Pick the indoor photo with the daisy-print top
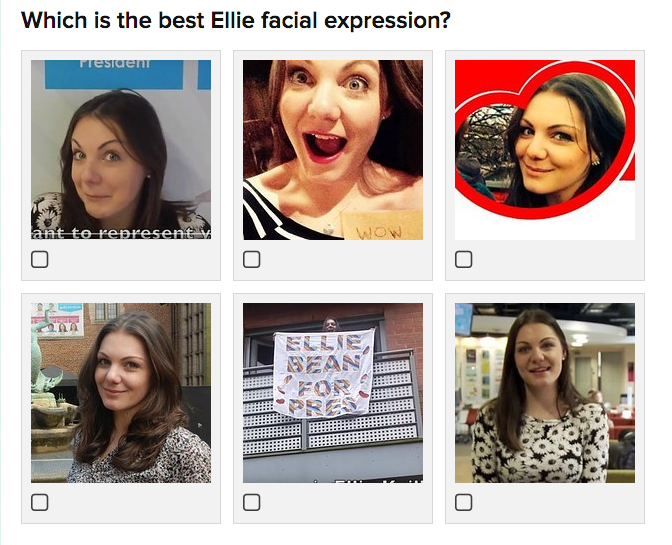The height and width of the screenshot is (545, 672). (545, 393)
